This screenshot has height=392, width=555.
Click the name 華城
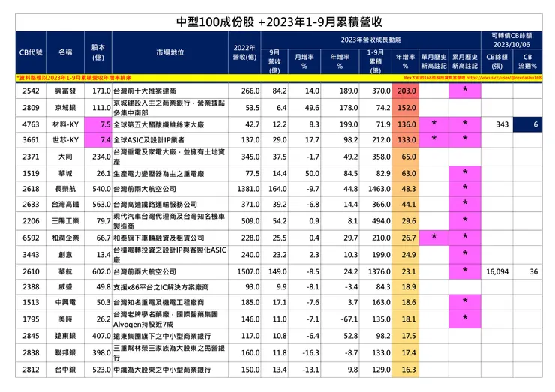coord(65,173)
